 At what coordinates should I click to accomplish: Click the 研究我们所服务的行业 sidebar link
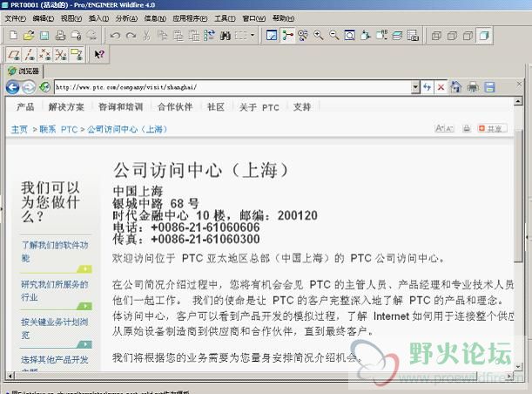[x=54, y=290]
